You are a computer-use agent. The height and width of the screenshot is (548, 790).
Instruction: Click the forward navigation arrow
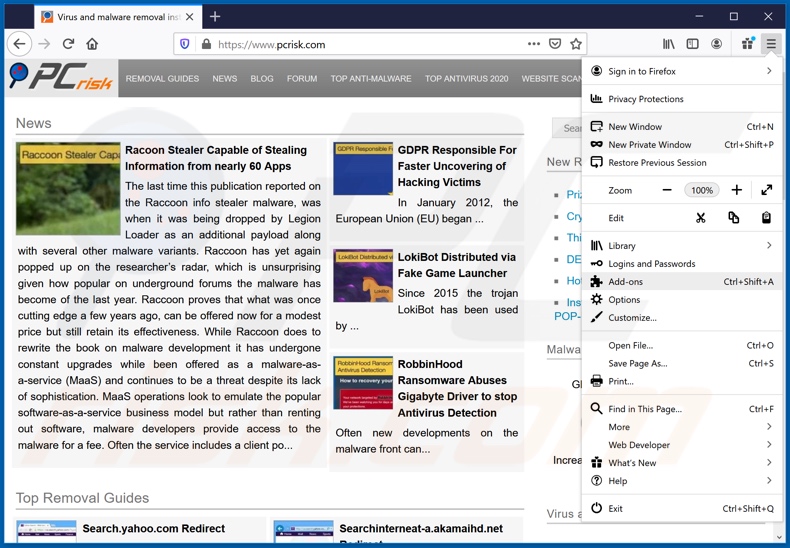[x=44, y=44]
